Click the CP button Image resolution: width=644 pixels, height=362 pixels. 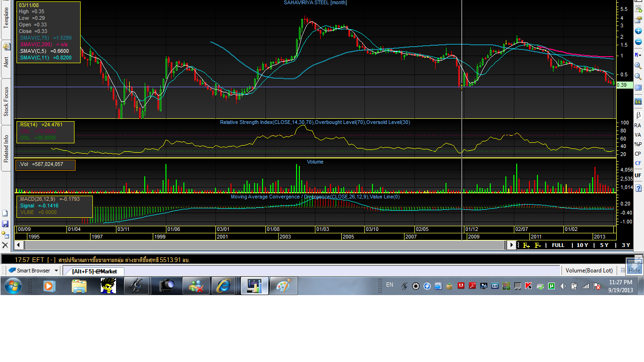coord(638,154)
